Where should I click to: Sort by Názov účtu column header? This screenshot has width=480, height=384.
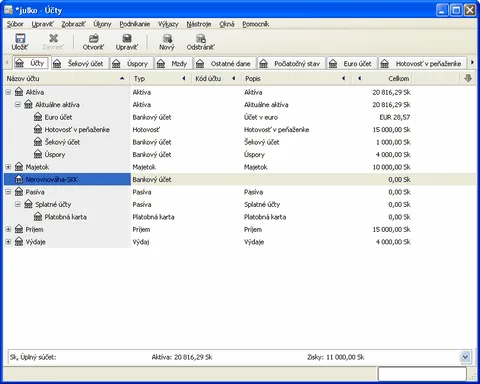click(66, 78)
